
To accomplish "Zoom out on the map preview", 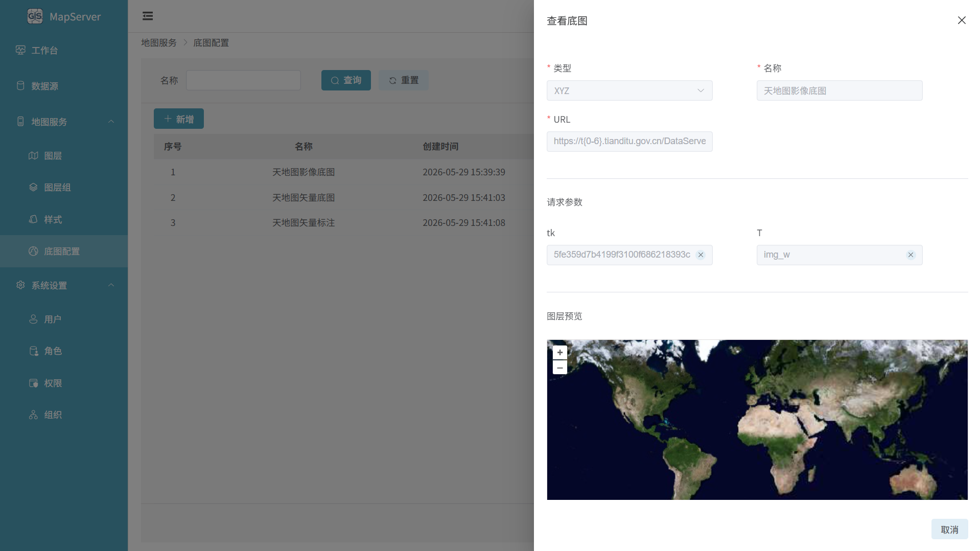I will 560,368.
